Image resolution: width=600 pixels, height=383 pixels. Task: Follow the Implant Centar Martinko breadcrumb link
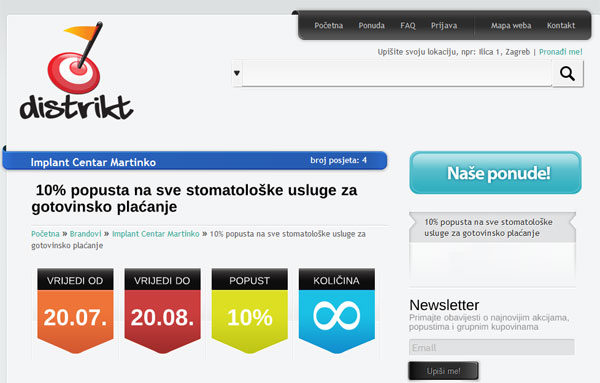click(x=156, y=234)
